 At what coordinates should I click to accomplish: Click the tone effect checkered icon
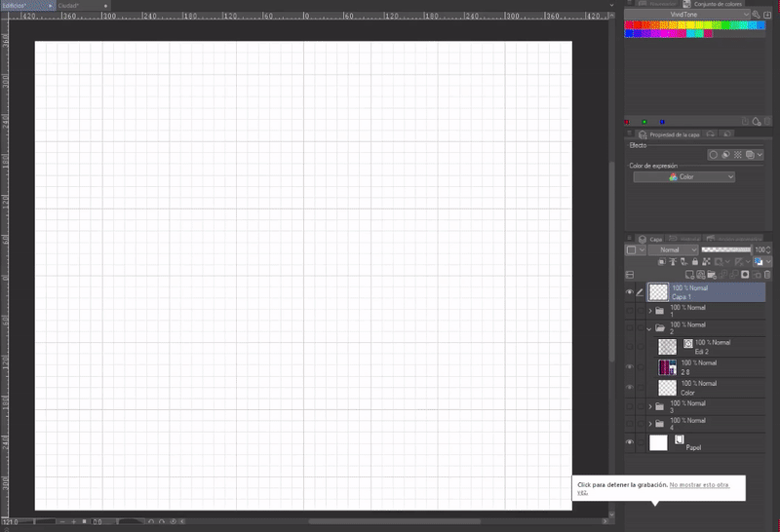(738, 155)
